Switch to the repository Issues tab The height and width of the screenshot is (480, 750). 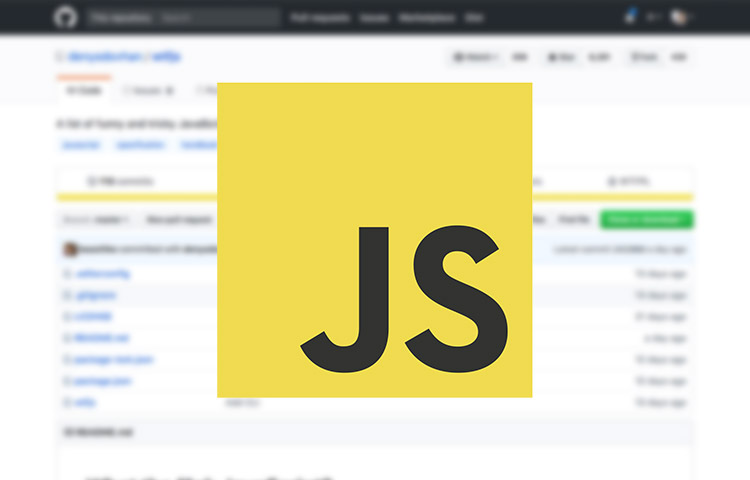click(x=149, y=91)
